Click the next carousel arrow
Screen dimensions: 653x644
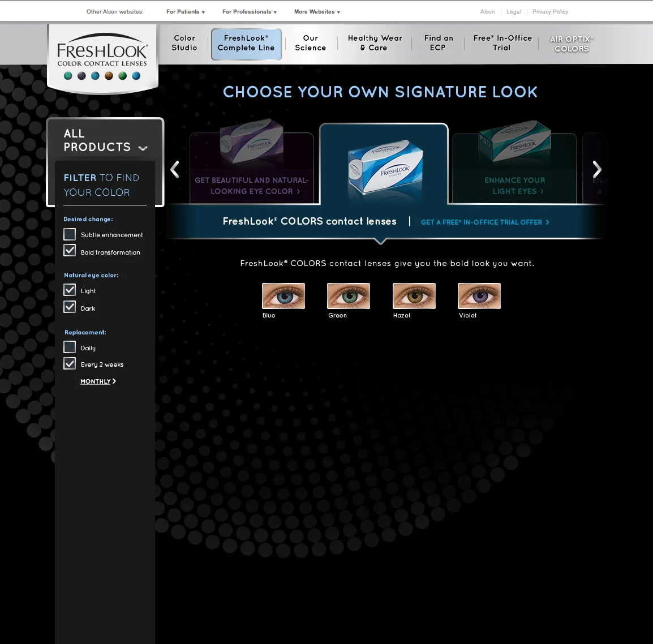click(x=597, y=170)
